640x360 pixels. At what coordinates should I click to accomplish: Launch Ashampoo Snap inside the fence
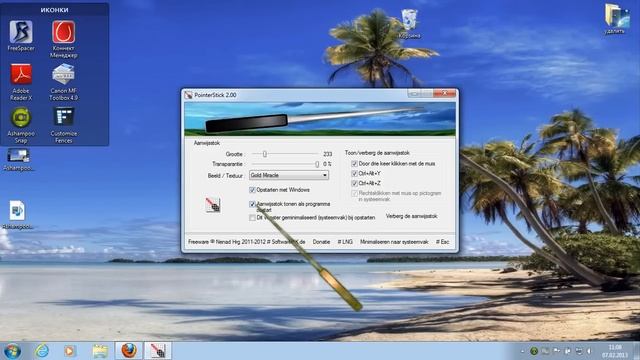[21, 125]
